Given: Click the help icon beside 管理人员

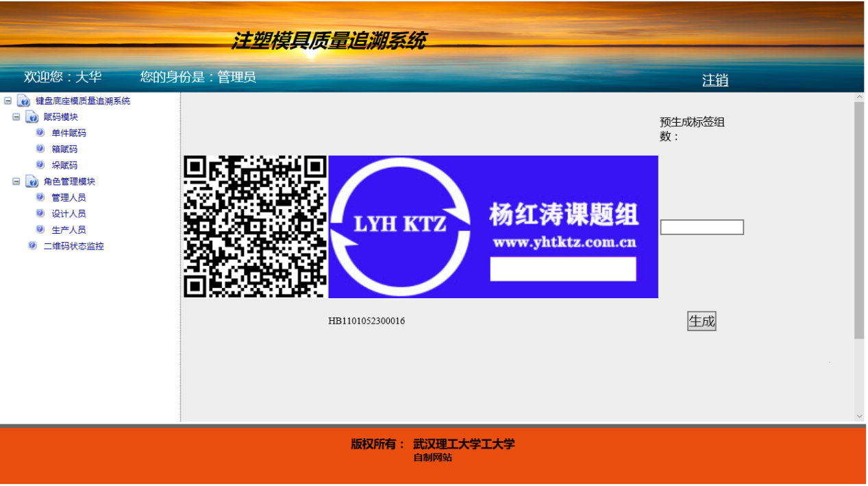Looking at the screenshot, I should pyautogui.click(x=40, y=197).
